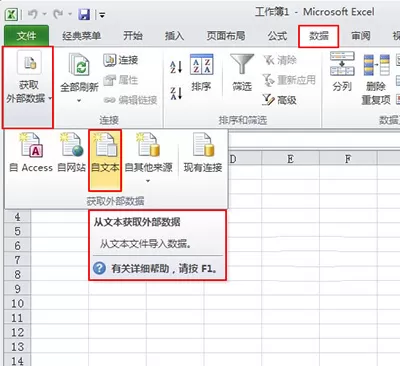This screenshot has height=366, width=400.
Task: Click the Redo arrow icon
Action: pos(58,14)
